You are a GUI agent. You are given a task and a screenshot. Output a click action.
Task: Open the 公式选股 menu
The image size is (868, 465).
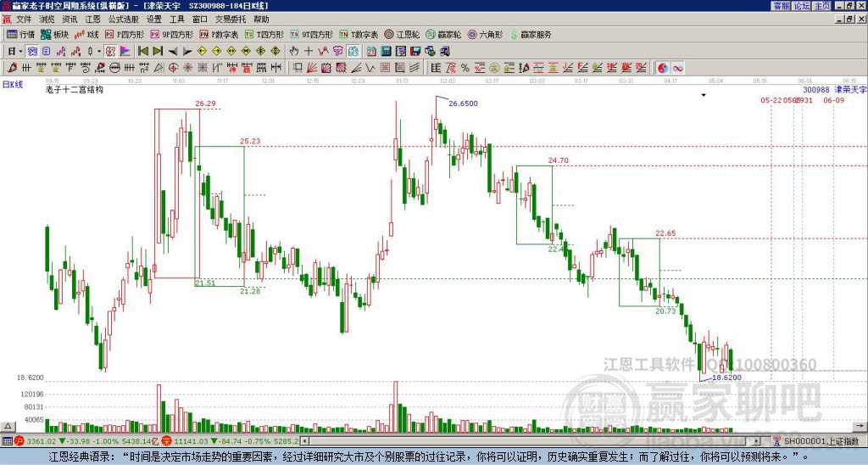tap(124, 20)
